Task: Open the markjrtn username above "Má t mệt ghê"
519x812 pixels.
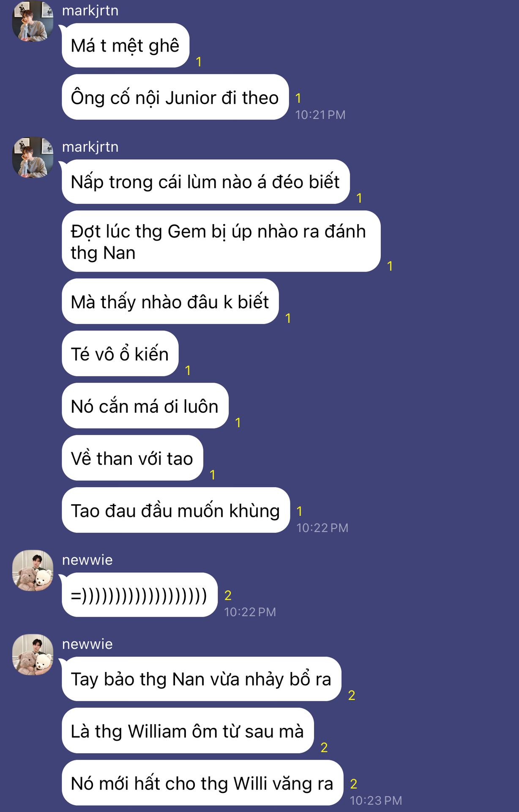Action: pyautogui.click(x=90, y=11)
